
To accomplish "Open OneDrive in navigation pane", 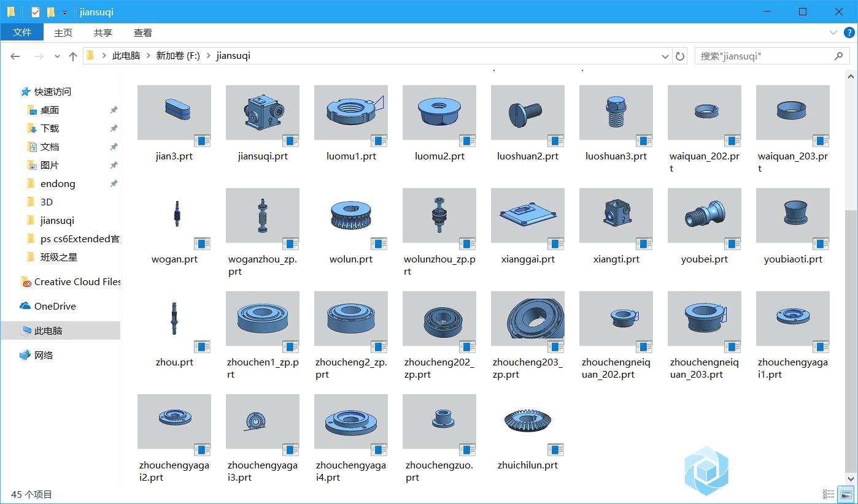I will pyautogui.click(x=55, y=306).
